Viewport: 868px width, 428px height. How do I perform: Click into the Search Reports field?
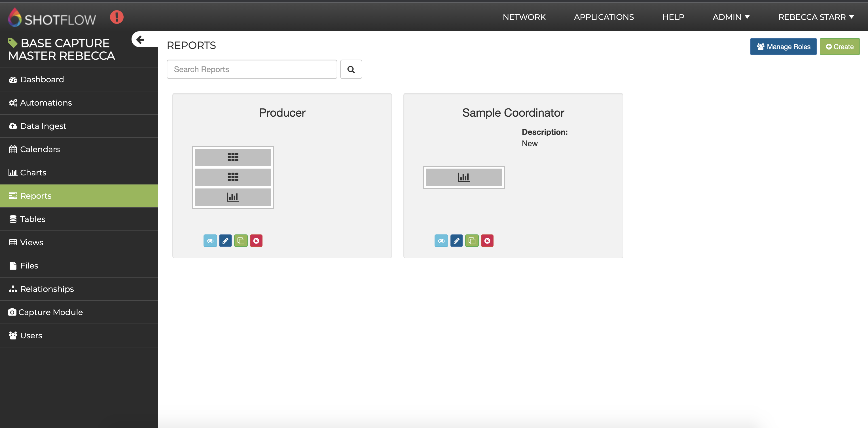pos(252,70)
